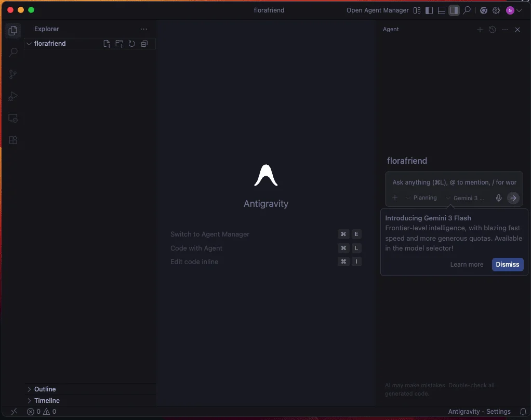
Task: Open the Source Control view
Action: [14, 74]
